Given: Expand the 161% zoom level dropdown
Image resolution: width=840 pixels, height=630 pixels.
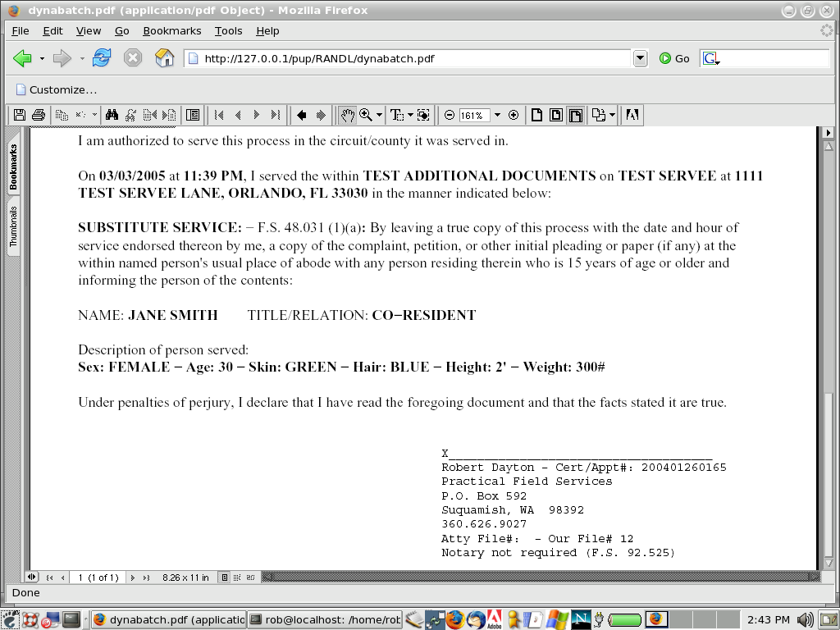Looking at the screenshot, I should point(497,116).
